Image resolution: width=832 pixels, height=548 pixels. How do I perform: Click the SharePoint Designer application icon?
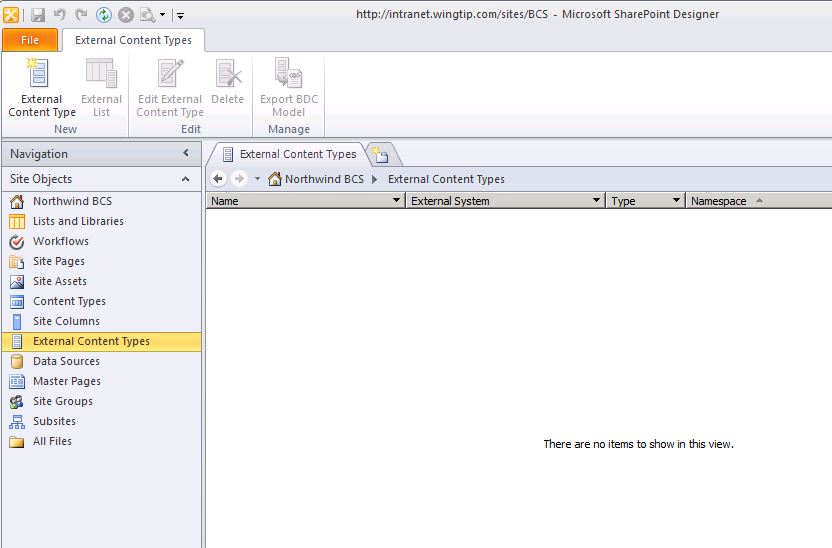11,15
